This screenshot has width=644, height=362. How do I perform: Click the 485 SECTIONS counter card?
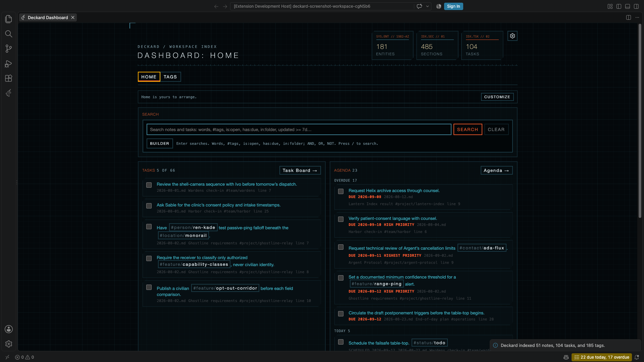click(x=437, y=46)
